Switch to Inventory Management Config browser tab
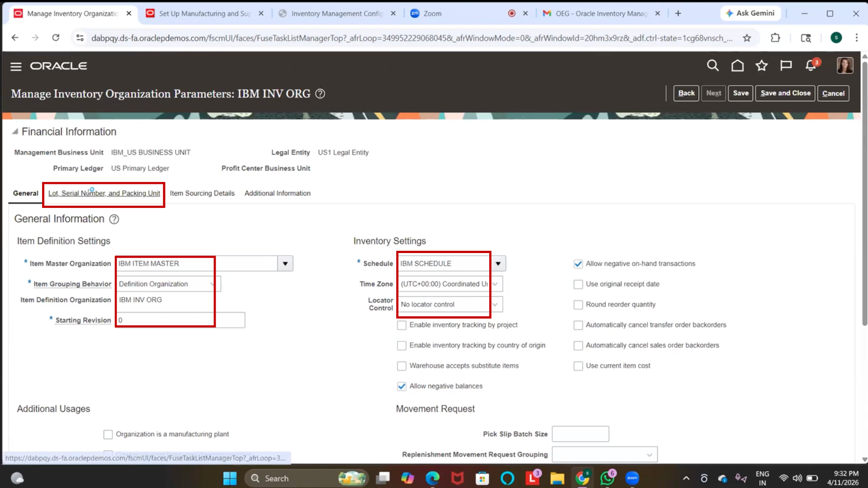 pyautogui.click(x=337, y=14)
